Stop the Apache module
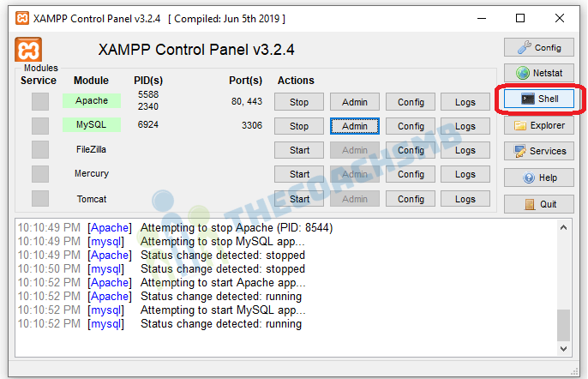The image size is (588, 379). click(299, 102)
